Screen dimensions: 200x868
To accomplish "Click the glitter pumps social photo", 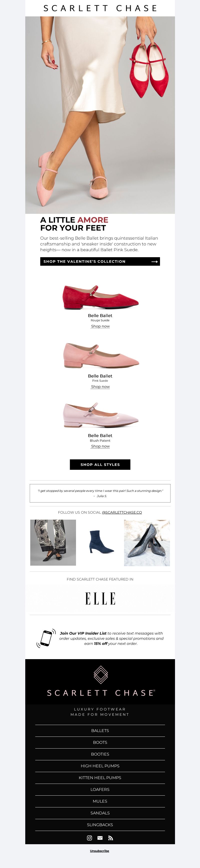I will click(x=147, y=542).
